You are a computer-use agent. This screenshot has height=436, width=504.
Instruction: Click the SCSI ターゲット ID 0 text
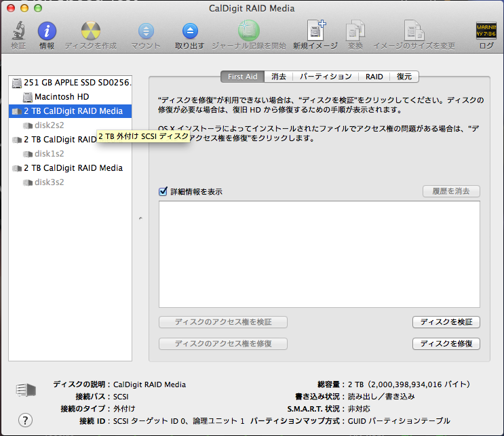coord(149,421)
